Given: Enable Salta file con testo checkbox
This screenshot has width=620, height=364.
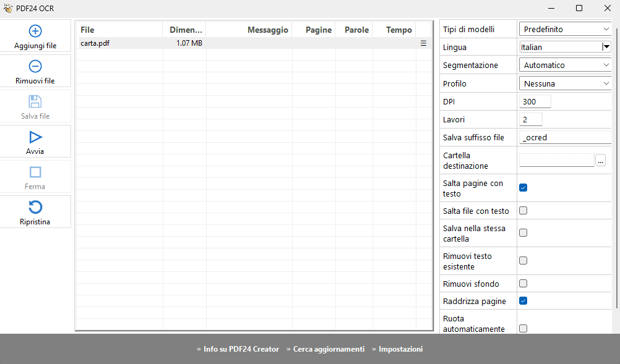Looking at the screenshot, I should [x=523, y=210].
